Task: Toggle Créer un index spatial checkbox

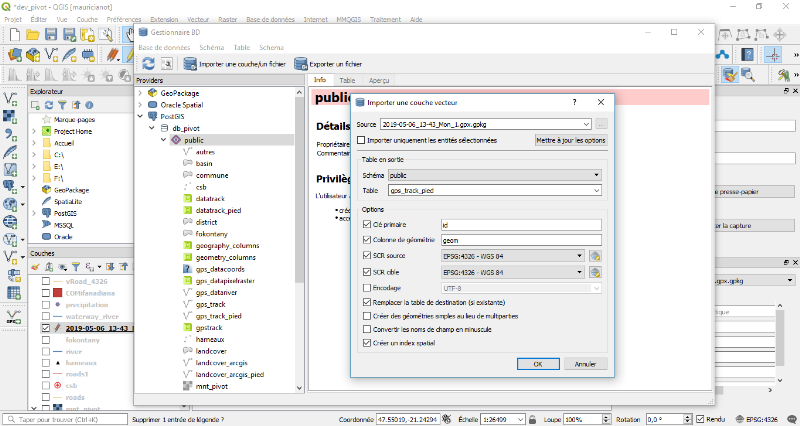Action: pyautogui.click(x=366, y=343)
